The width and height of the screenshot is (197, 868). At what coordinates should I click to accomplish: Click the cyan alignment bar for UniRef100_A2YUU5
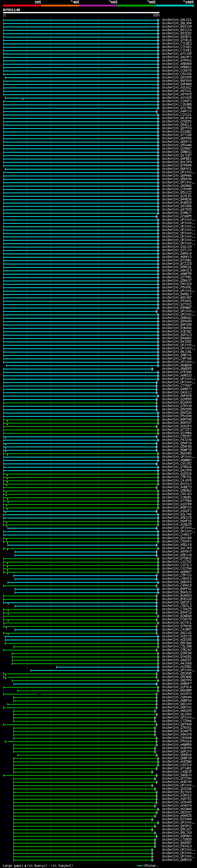[x=82, y=98]
